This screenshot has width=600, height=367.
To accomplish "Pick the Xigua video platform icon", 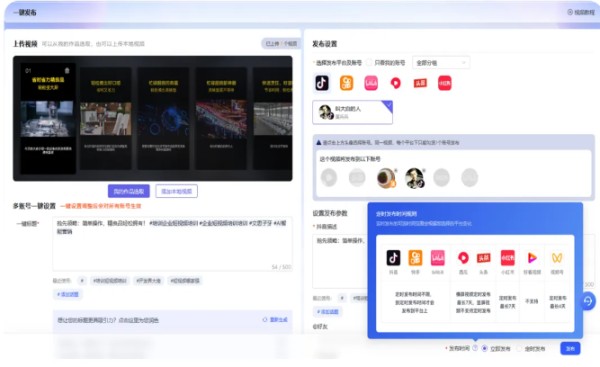I will tap(395, 83).
